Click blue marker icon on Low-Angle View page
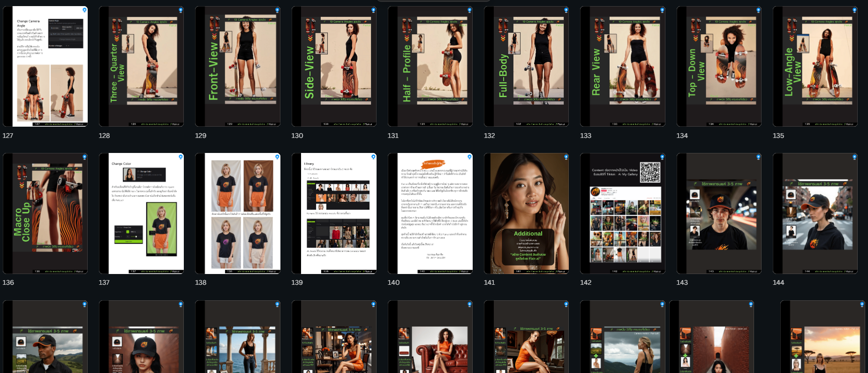Image resolution: width=868 pixels, height=373 pixels. click(854, 10)
